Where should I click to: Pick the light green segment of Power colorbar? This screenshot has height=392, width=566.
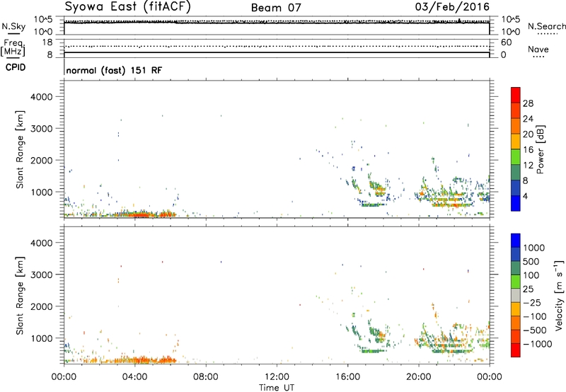(x=516, y=156)
